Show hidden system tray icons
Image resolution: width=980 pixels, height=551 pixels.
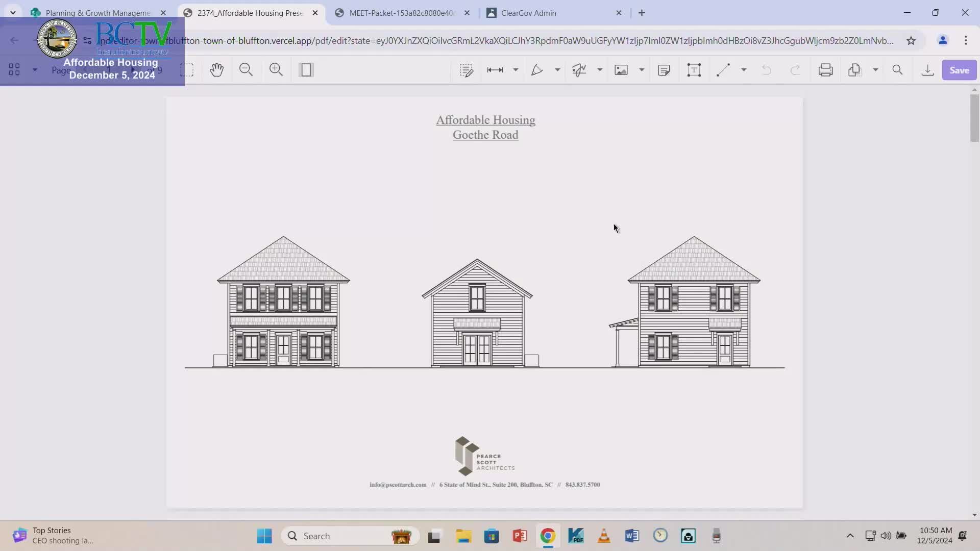850,536
